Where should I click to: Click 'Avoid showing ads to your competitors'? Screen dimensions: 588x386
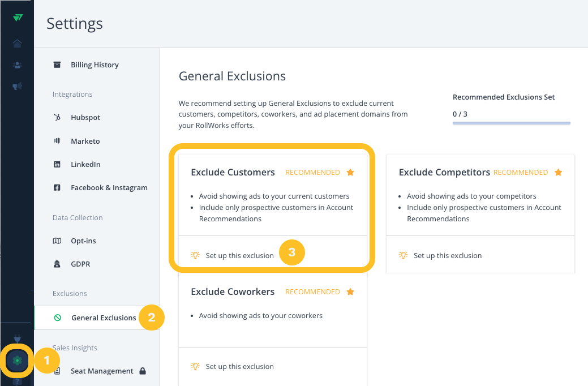pos(471,196)
